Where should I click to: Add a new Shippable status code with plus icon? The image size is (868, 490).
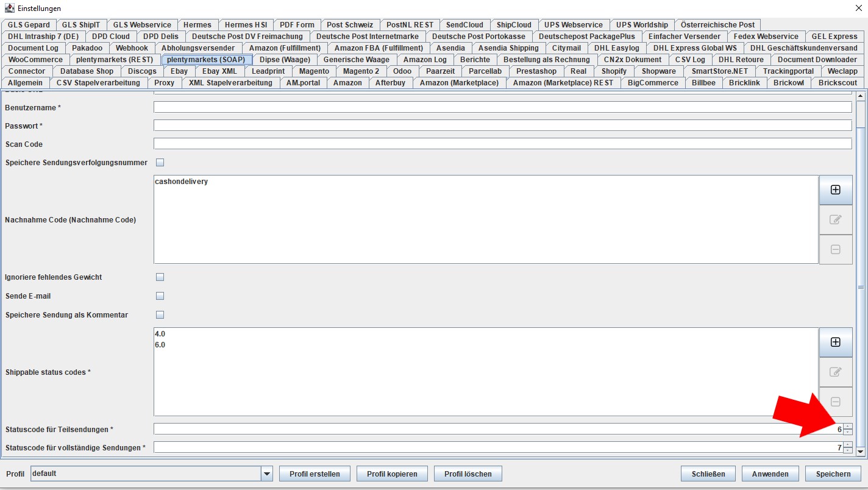[836, 342]
